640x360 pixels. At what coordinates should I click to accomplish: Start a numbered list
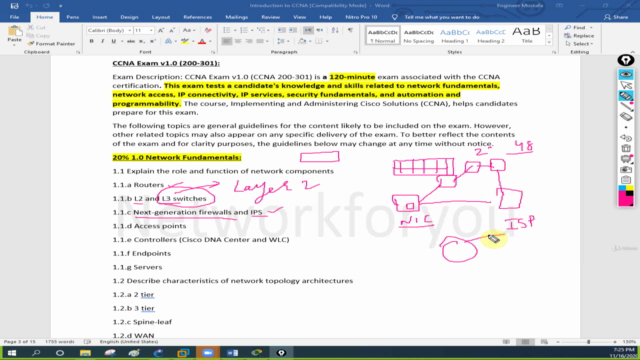244,30
